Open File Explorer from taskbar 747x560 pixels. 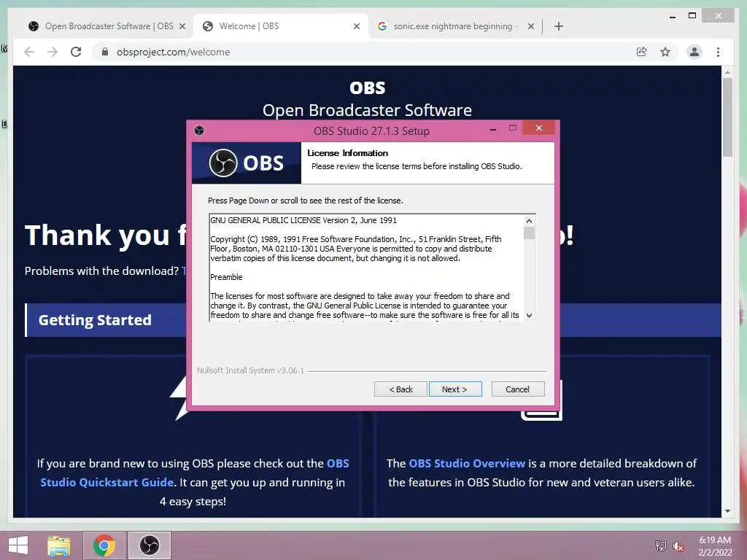point(58,545)
